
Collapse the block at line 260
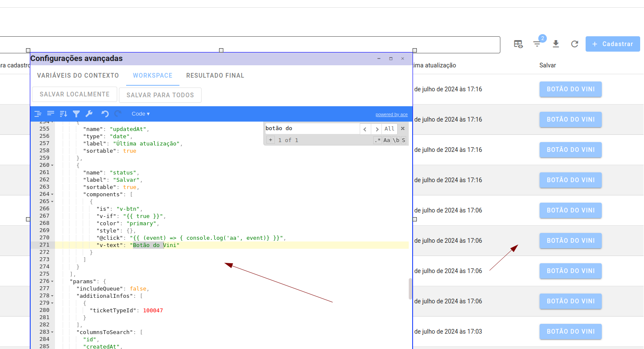point(52,165)
